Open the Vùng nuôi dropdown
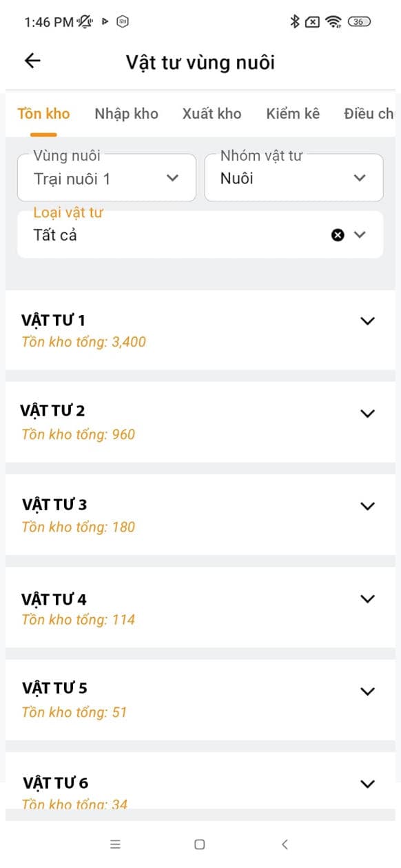This screenshot has height=868, width=401. coord(107,178)
